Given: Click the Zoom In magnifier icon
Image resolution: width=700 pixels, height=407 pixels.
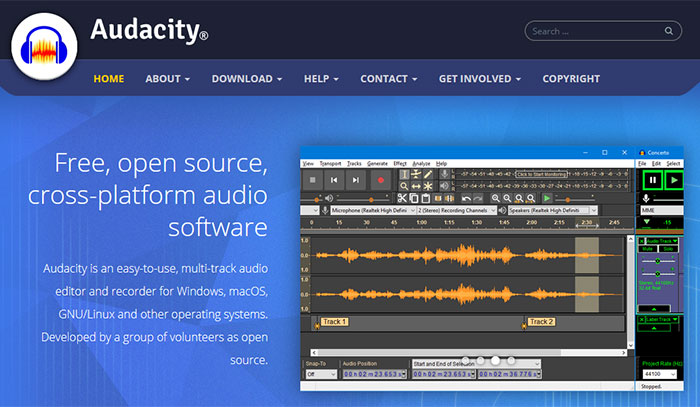Looking at the screenshot, I should coord(496,198).
